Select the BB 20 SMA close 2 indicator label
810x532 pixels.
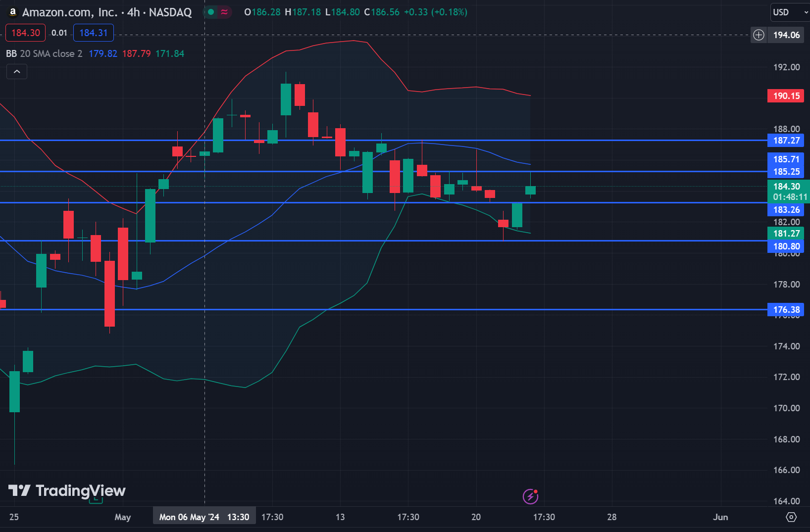pyautogui.click(x=44, y=53)
